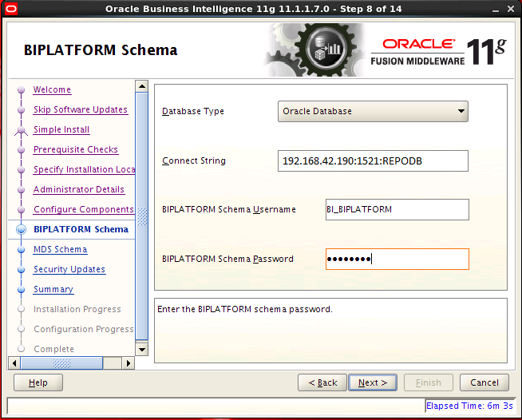Go to the Security Updates step
The image size is (522, 420).
pos(69,269)
